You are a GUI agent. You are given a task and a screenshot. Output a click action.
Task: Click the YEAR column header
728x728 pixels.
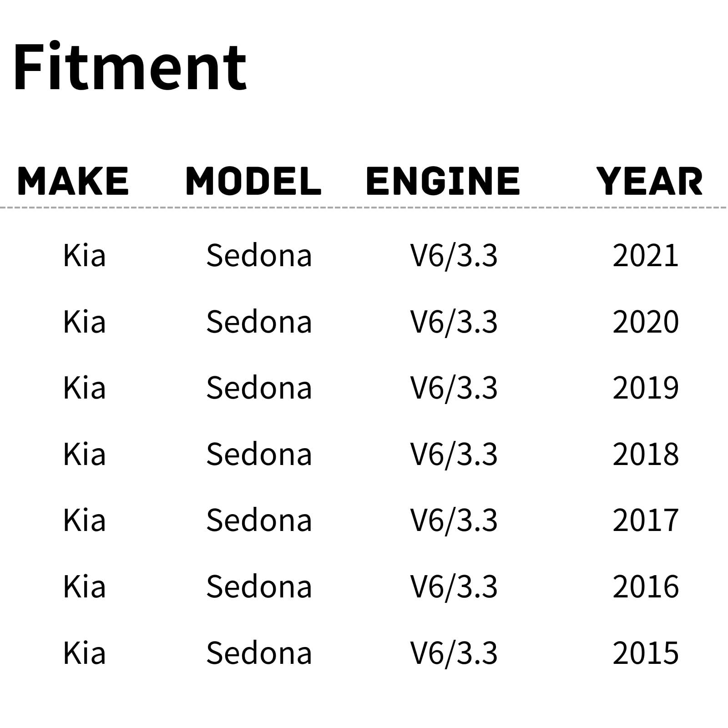point(650,181)
